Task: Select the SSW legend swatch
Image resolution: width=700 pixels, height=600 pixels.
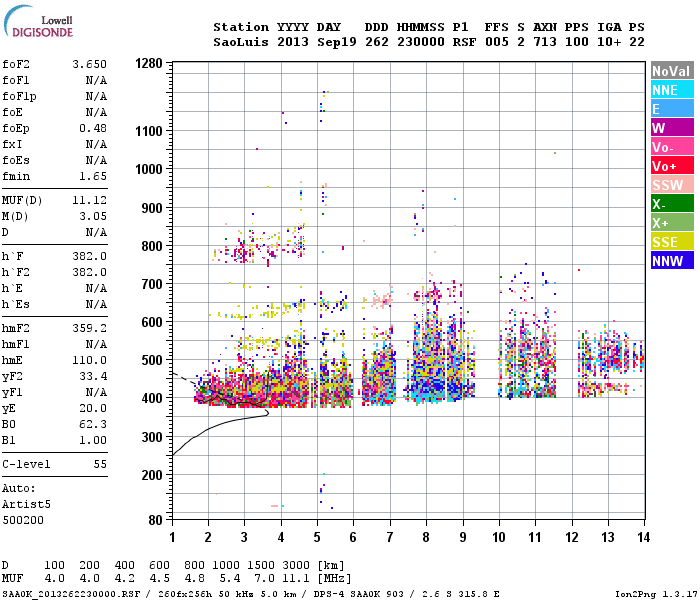Action: (x=672, y=185)
